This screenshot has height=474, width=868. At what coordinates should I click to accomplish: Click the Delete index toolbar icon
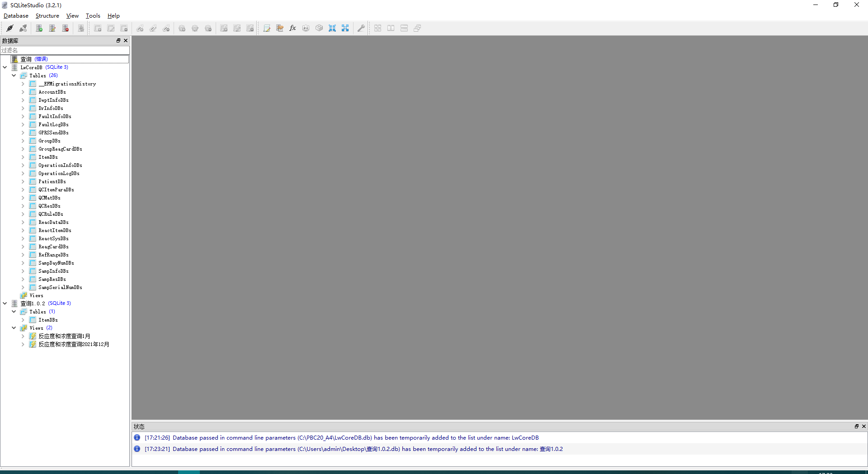coord(166,28)
